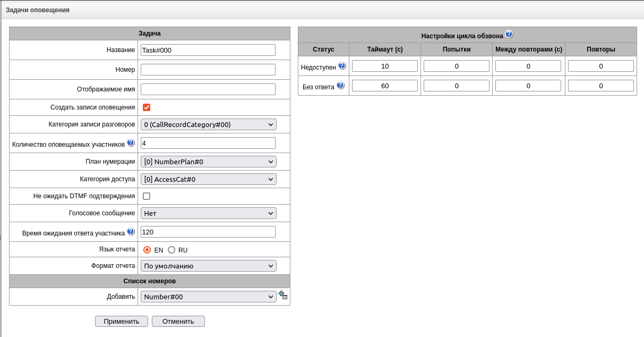Click add-number icon next to Number#00 dropdown

(x=283, y=296)
